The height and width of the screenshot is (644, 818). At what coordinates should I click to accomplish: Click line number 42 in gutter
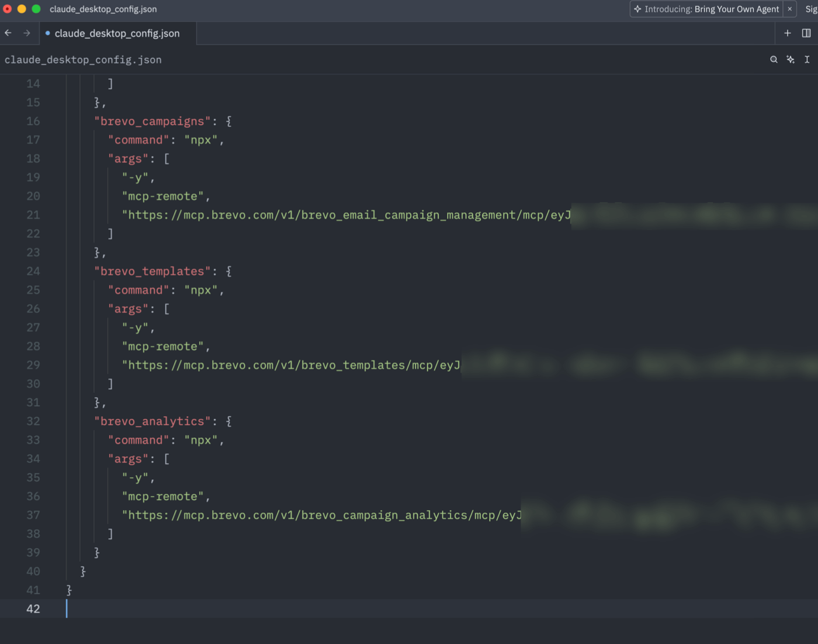(x=33, y=609)
